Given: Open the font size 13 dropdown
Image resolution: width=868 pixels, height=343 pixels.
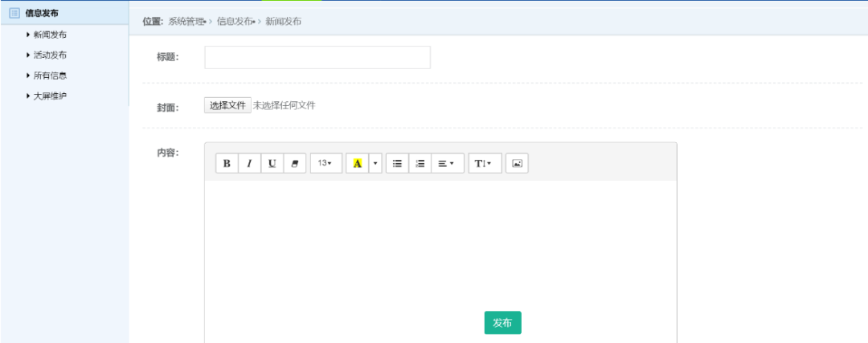Looking at the screenshot, I should point(326,164).
